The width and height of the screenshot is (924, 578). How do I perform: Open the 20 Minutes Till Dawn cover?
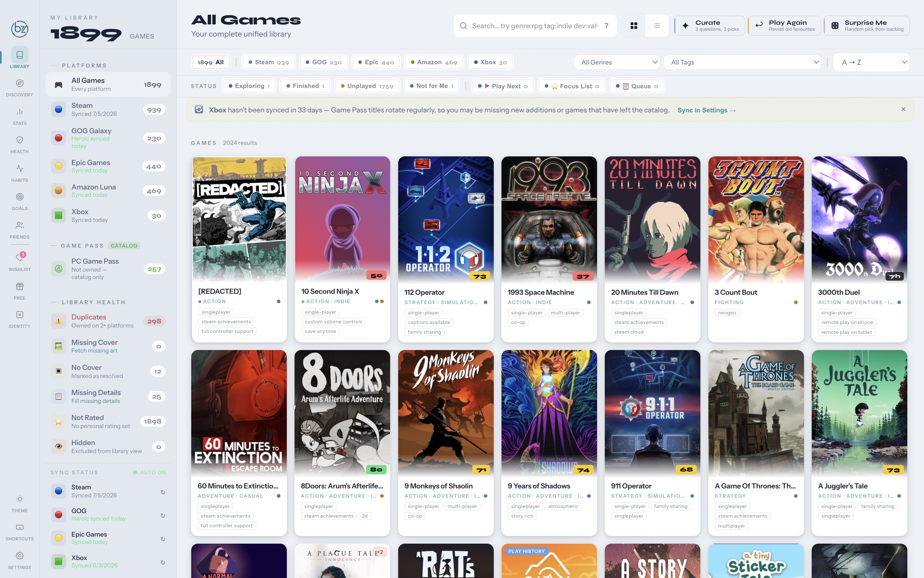click(652, 219)
